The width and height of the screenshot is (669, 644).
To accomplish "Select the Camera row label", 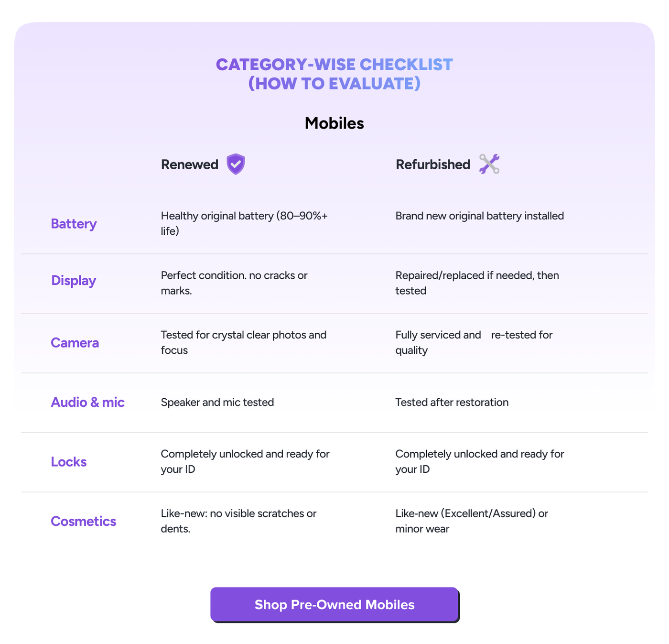I will point(75,343).
